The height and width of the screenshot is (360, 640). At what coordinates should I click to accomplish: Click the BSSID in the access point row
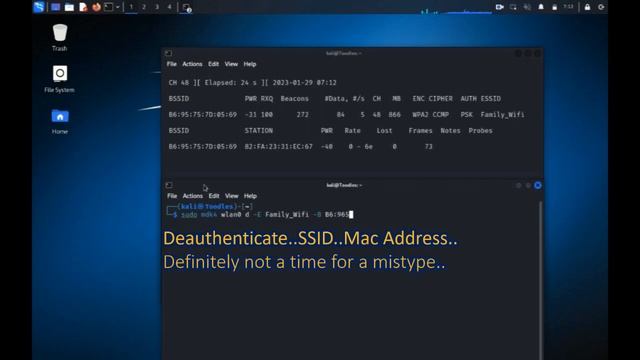tap(202, 115)
